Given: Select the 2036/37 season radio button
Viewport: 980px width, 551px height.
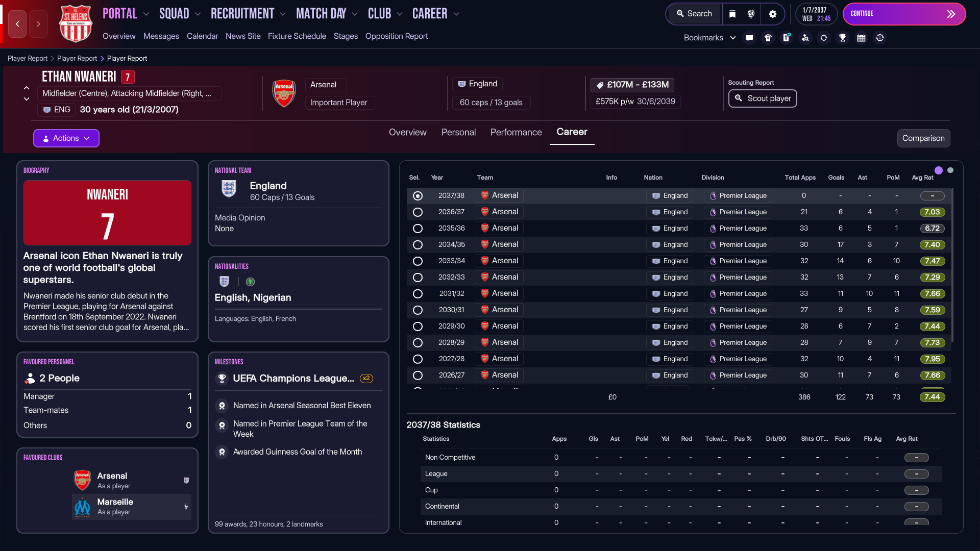Looking at the screenshot, I should pos(418,212).
